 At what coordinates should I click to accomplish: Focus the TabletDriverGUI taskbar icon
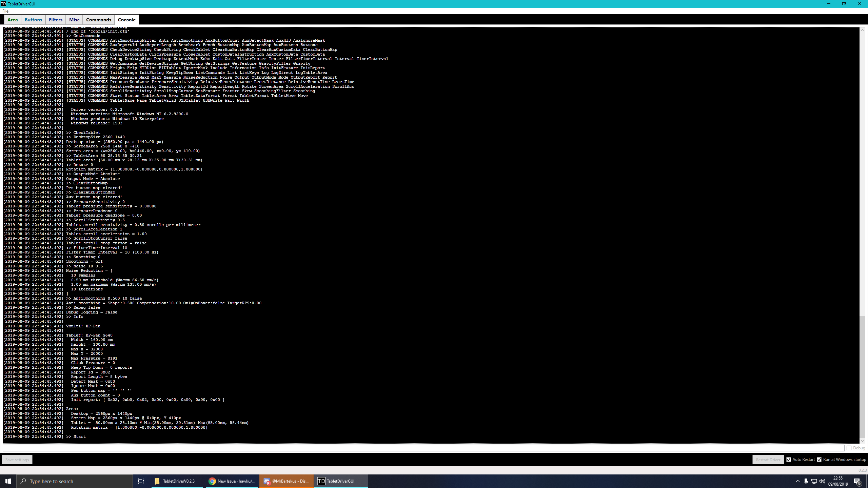click(x=341, y=481)
